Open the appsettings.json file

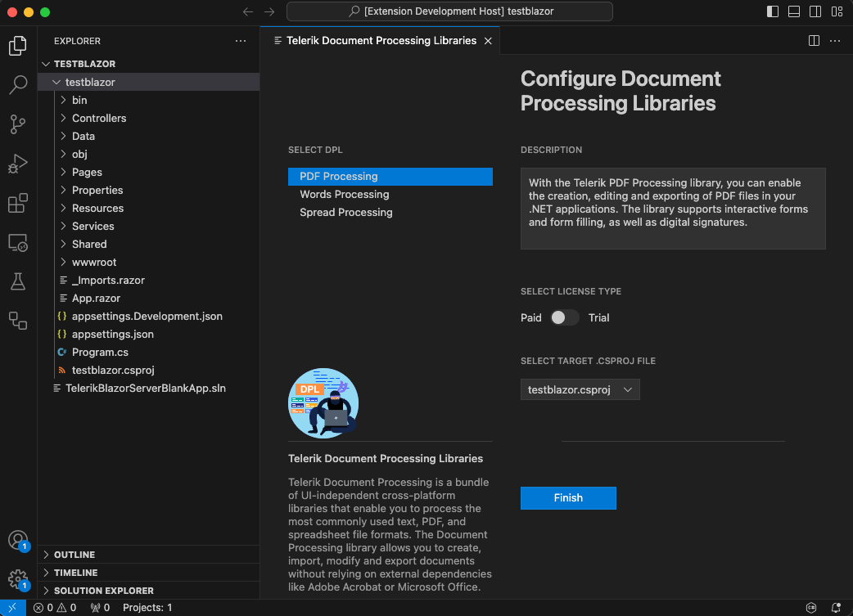coord(148,334)
